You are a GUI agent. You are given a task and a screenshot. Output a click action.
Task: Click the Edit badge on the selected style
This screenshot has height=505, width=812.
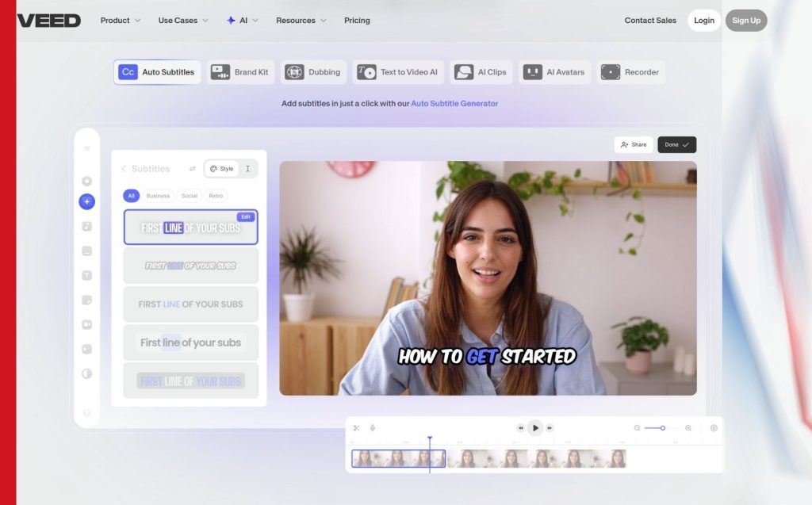click(246, 217)
